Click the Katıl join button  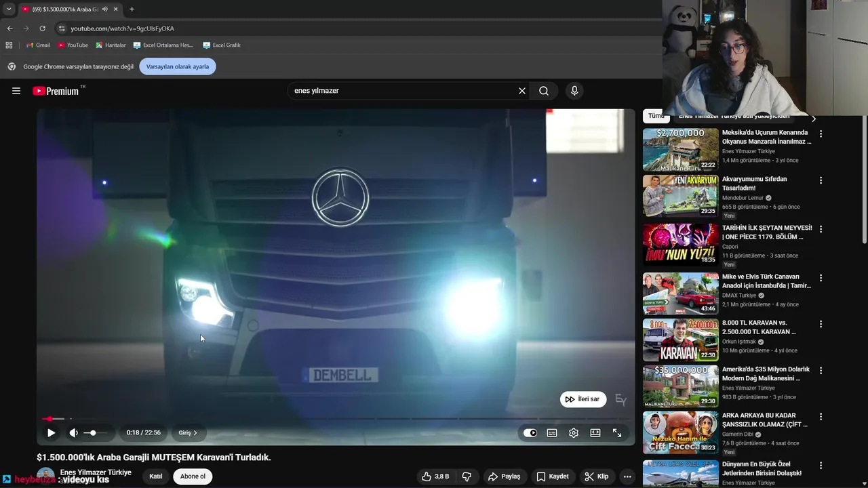pyautogui.click(x=156, y=476)
